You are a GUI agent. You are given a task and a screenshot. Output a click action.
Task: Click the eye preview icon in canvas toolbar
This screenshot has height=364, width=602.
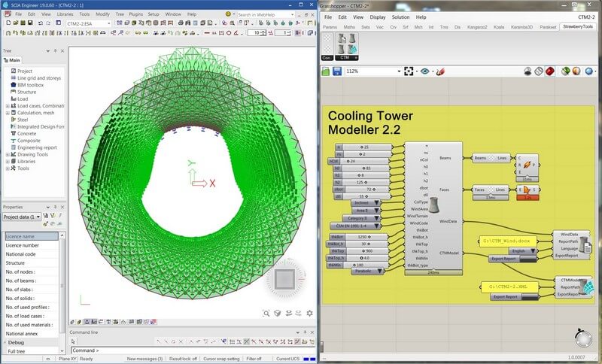(x=425, y=71)
